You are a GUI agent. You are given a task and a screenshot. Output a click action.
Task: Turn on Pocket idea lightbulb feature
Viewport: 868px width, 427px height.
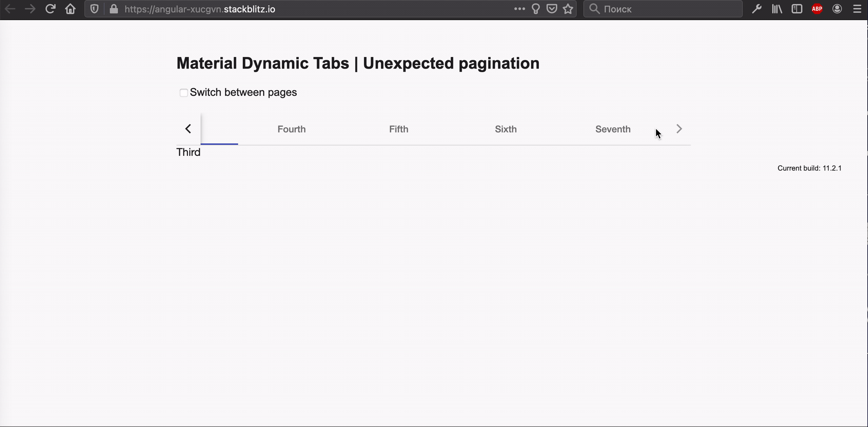pos(535,9)
